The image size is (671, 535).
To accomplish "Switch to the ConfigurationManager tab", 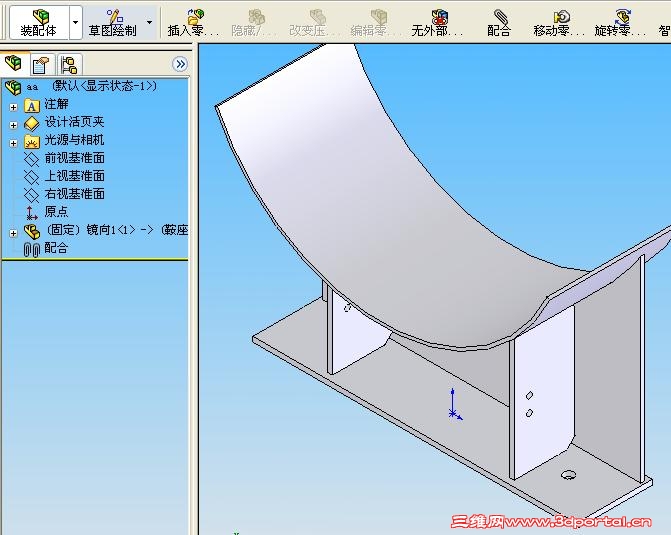I will pos(68,65).
